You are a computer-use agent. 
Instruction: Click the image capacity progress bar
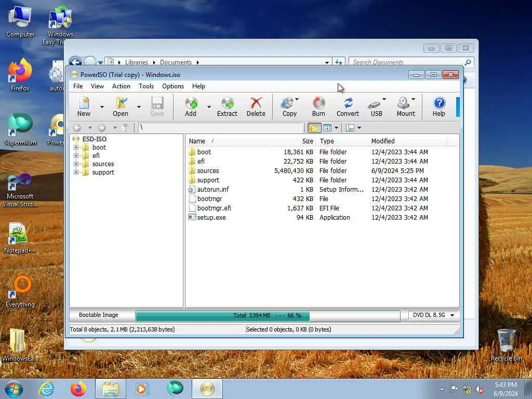(x=268, y=315)
